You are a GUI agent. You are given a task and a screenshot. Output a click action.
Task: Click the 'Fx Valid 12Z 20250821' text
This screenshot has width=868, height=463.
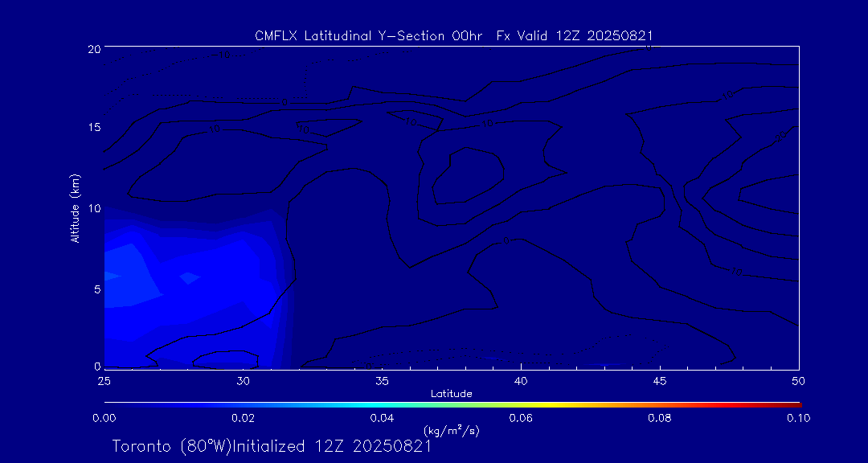pyautogui.click(x=575, y=36)
